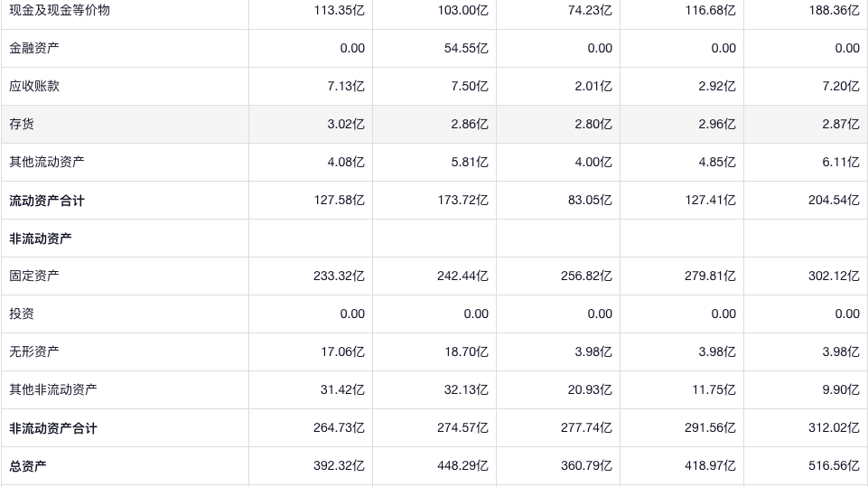Click the 11.75亿 other non-current assets cell
This screenshot has width=868, height=487.
point(714,390)
